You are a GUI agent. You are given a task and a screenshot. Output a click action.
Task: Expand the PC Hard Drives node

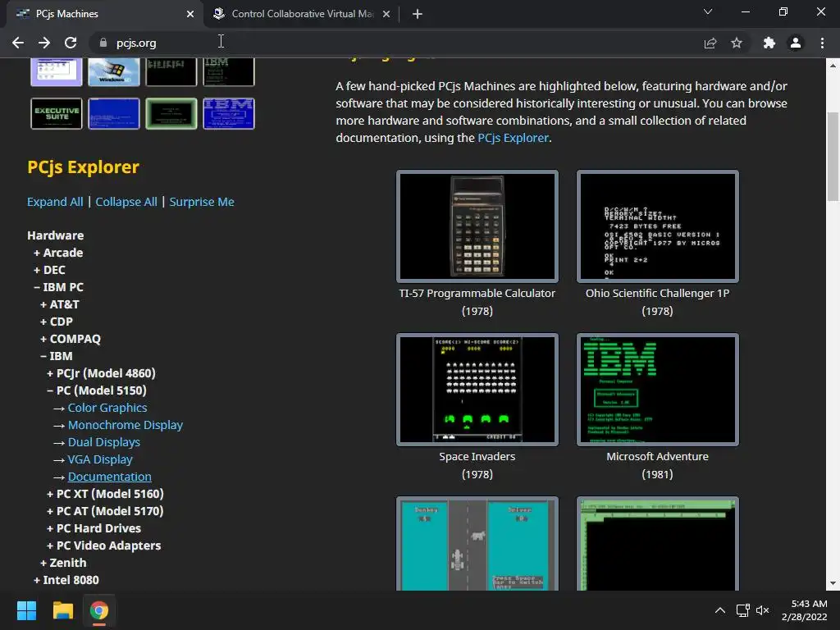point(94,528)
